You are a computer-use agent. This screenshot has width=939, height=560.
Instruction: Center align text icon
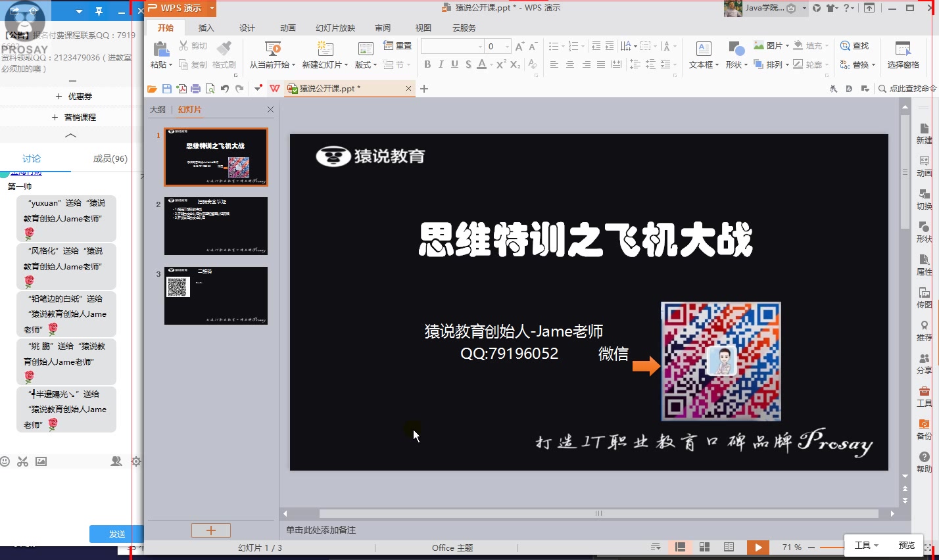tap(570, 64)
